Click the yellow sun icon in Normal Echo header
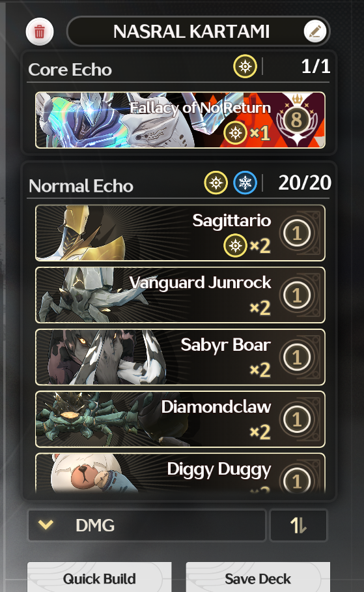 (216, 183)
